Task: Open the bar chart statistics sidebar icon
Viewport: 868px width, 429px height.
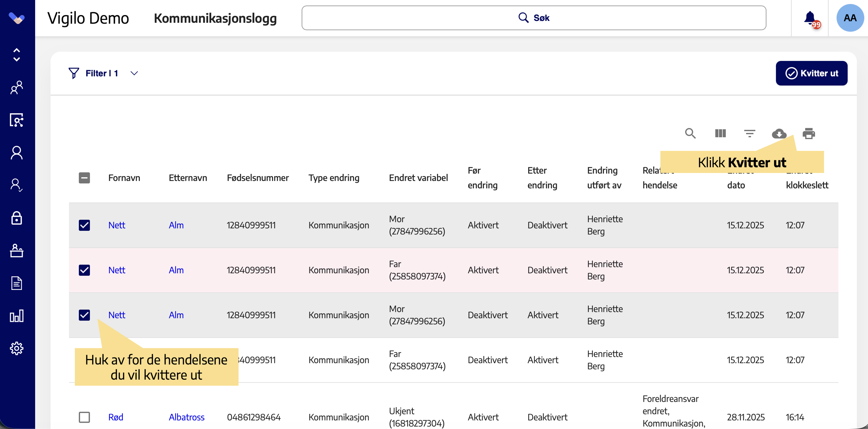Action: (16, 316)
